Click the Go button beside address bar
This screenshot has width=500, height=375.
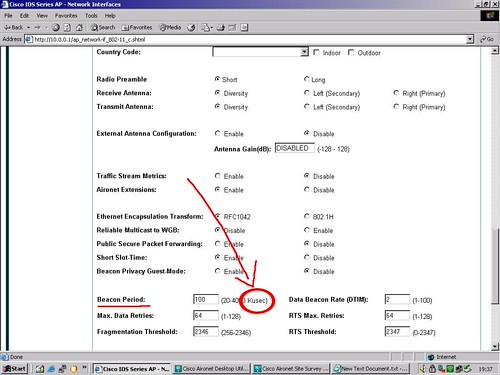pos(487,39)
